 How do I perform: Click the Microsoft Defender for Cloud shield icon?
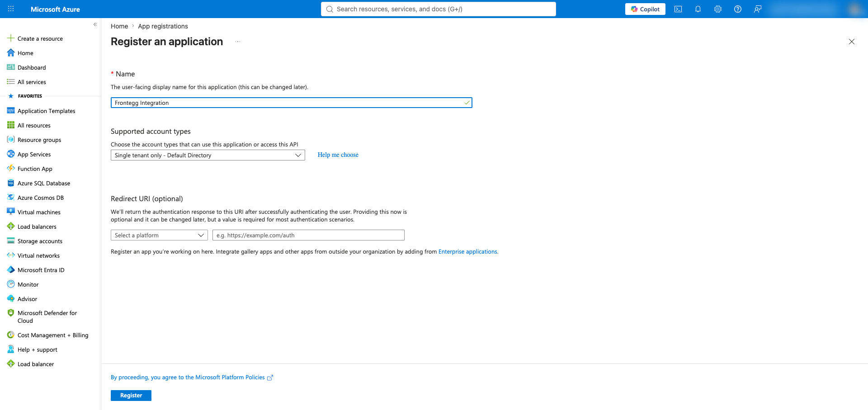[11, 313]
